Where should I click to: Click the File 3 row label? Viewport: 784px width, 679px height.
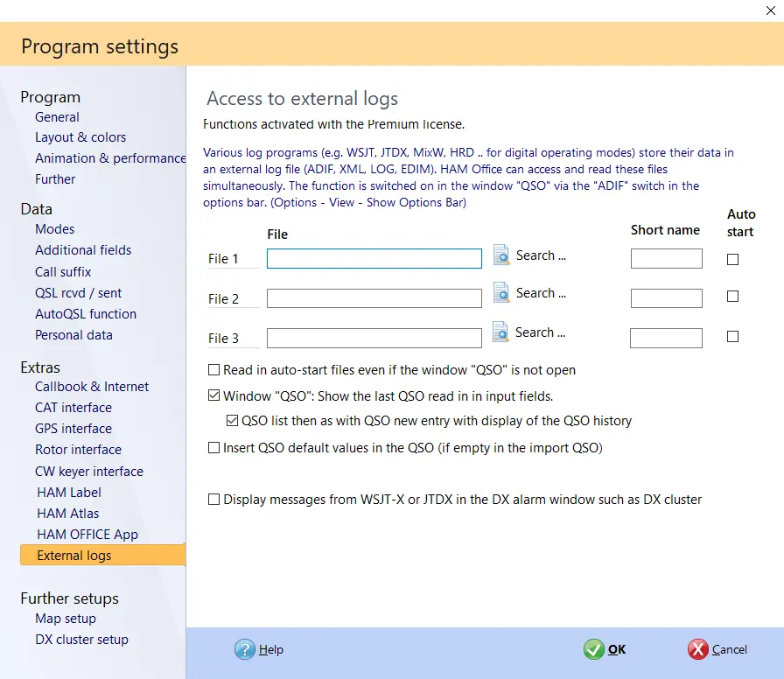[223, 339]
